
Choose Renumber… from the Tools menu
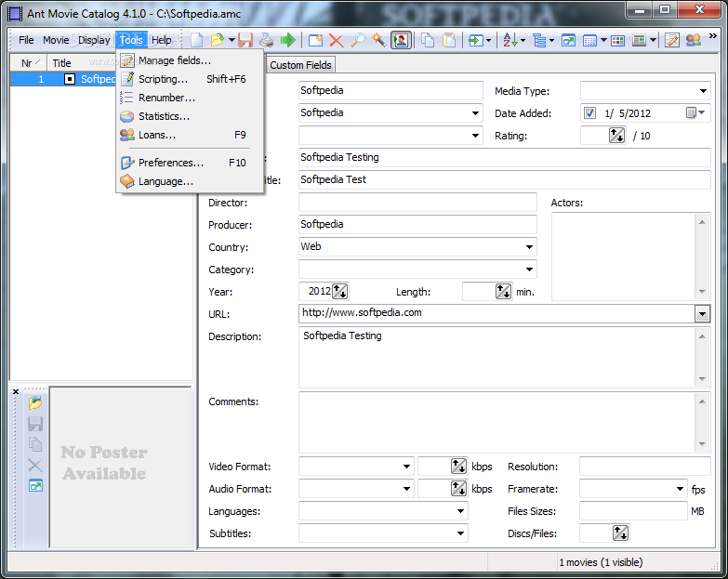190,98
